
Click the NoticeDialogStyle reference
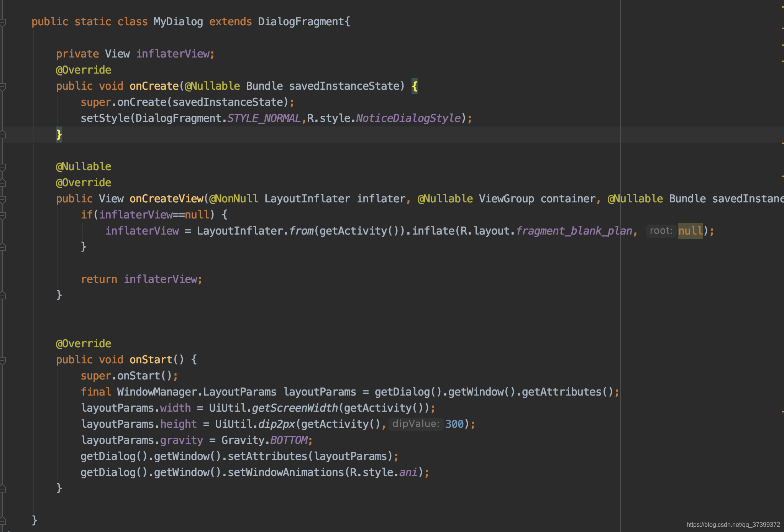coord(408,118)
